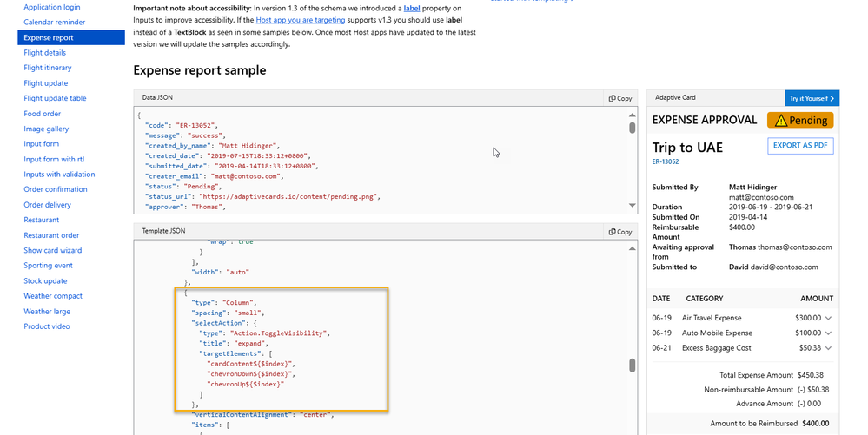The height and width of the screenshot is (435, 868).
Task: Click the Try it Yourself button
Action: pyautogui.click(x=810, y=98)
